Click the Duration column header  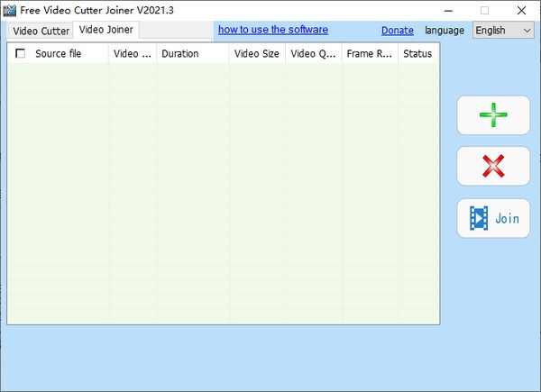pyautogui.click(x=180, y=54)
